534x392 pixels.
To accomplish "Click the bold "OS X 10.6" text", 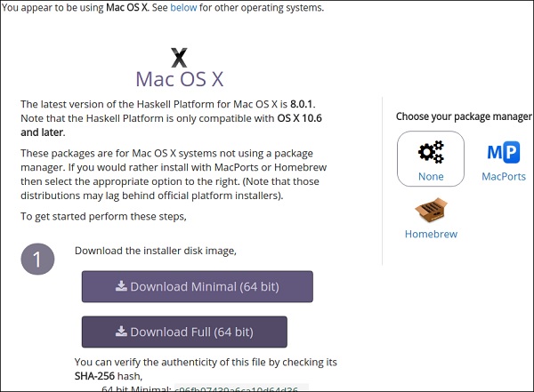I will click(301, 118).
